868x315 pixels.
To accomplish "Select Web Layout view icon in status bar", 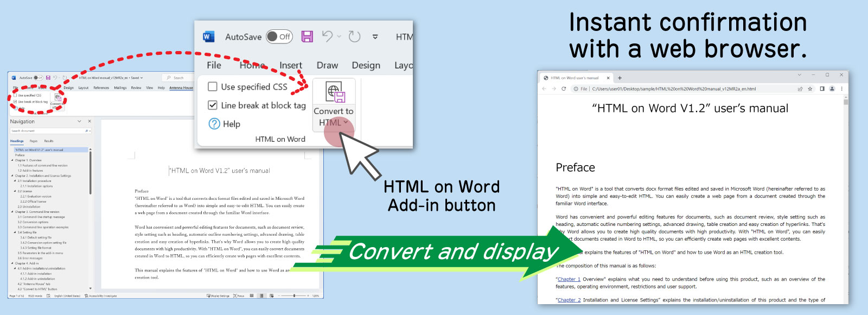I will pos(271,295).
